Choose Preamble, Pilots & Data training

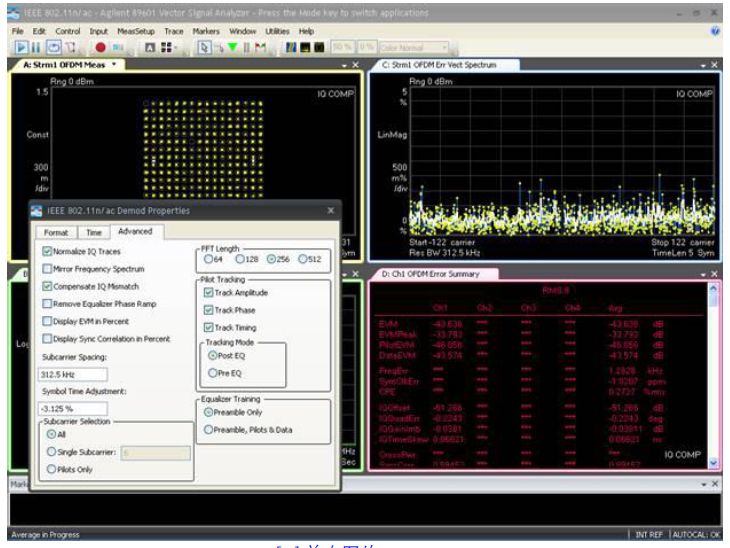(208, 430)
